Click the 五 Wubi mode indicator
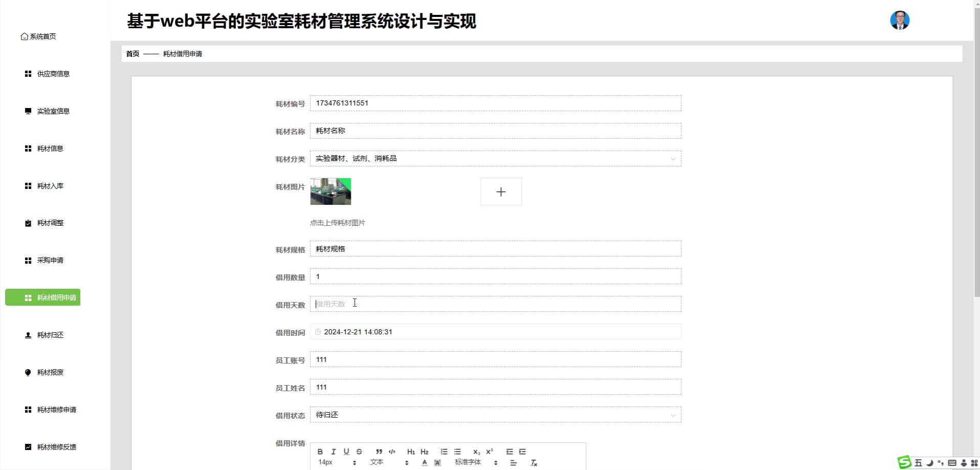 918,463
